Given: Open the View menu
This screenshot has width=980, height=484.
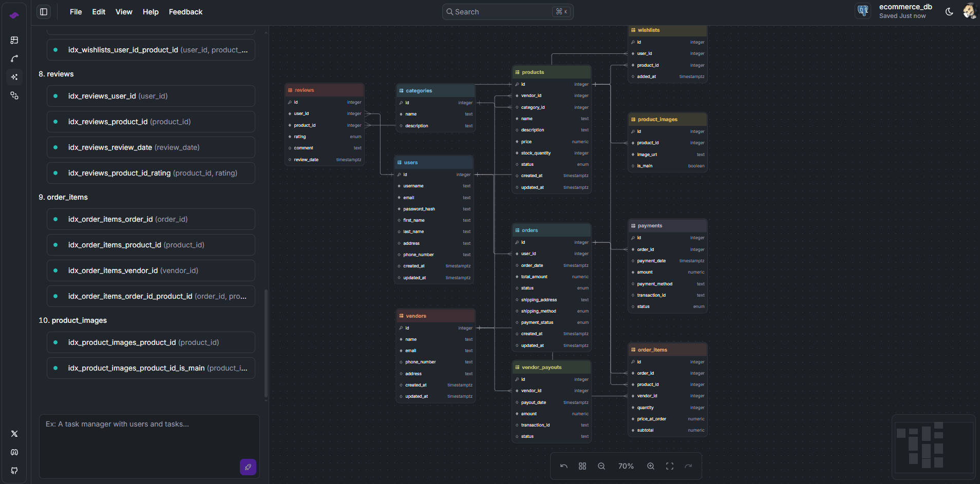Looking at the screenshot, I should click(123, 12).
